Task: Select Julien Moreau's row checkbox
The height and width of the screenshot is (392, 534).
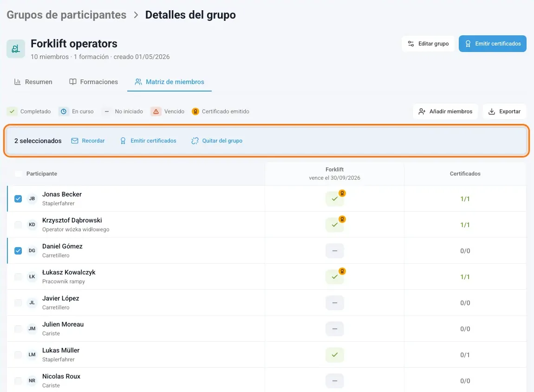Action: click(x=18, y=329)
